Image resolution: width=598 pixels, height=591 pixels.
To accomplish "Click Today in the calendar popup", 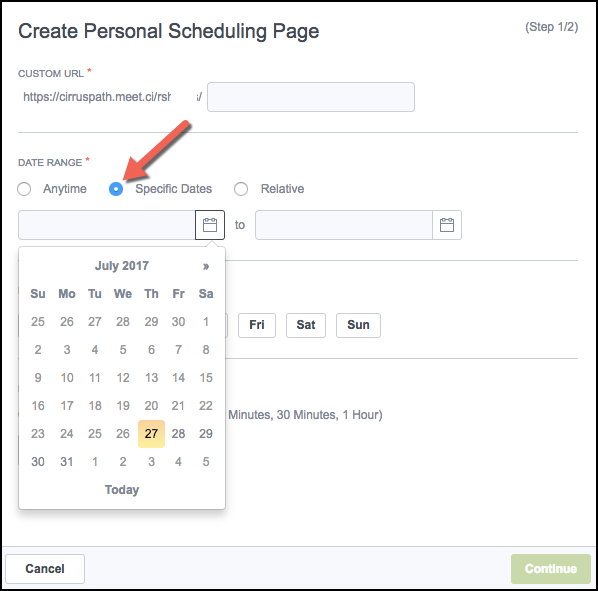I will click(122, 490).
